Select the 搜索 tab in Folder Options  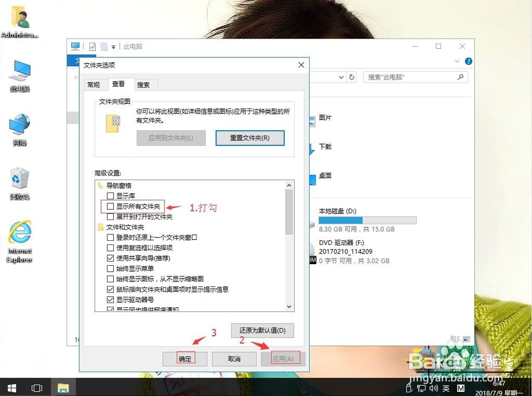click(144, 84)
